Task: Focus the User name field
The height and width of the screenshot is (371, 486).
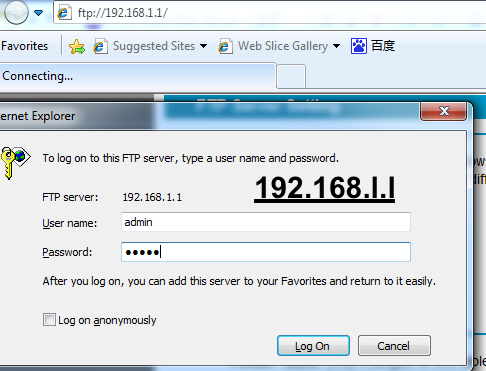Action: tap(266, 222)
